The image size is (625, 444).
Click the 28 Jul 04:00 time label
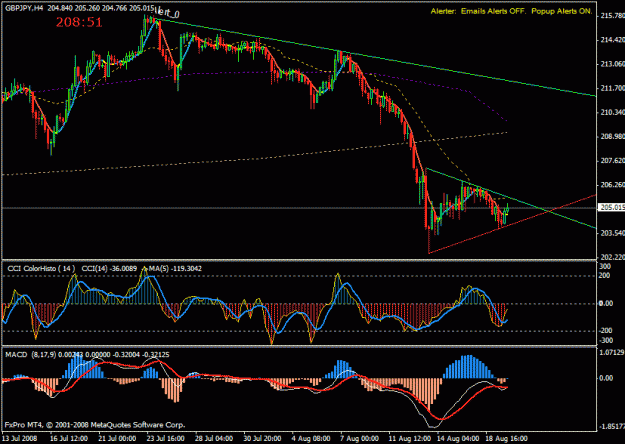pos(213,438)
